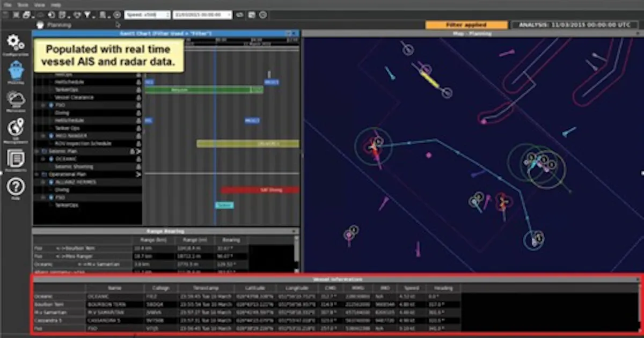
Task: Open the Tools menu
Action: pyautogui.click(x=23, y=4)
